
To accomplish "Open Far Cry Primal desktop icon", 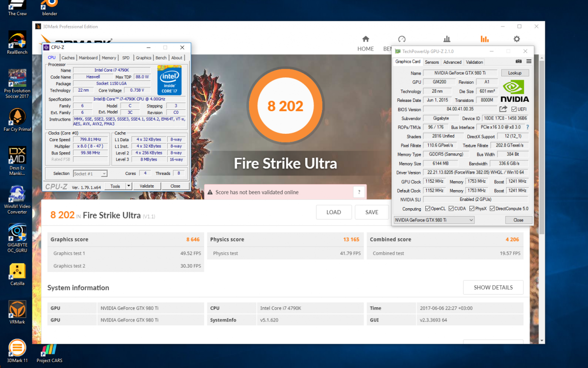I will click(x=17, y=120).
